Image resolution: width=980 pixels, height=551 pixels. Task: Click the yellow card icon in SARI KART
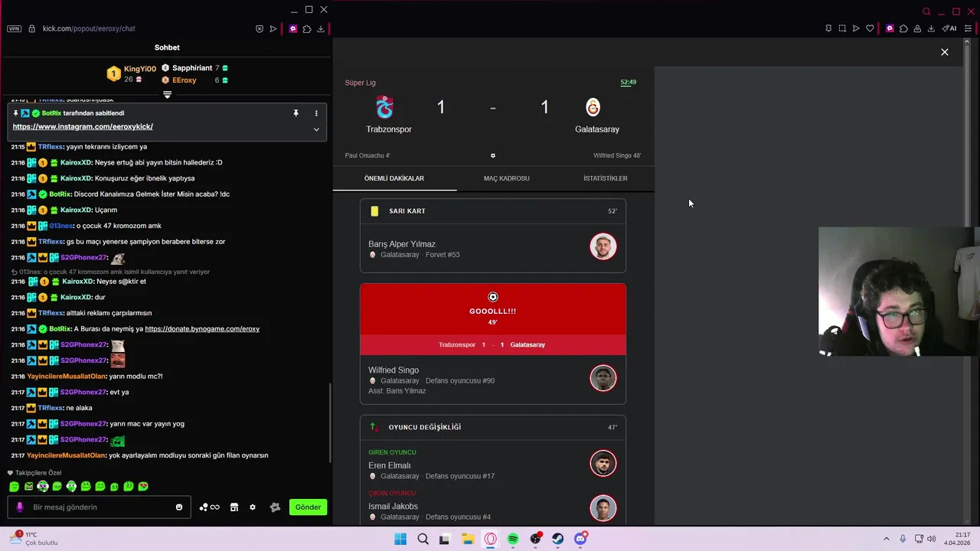click(374, 210)
